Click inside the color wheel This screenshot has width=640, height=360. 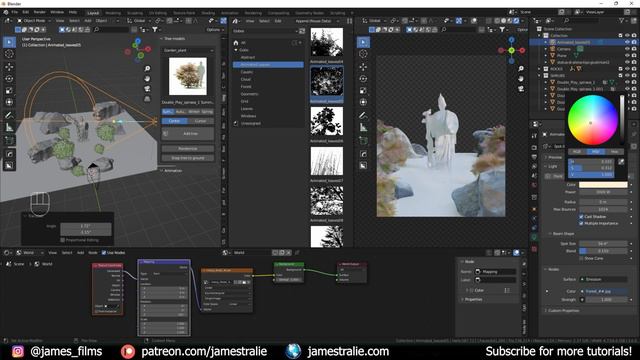pyautogui.click(x=592, y=120)
